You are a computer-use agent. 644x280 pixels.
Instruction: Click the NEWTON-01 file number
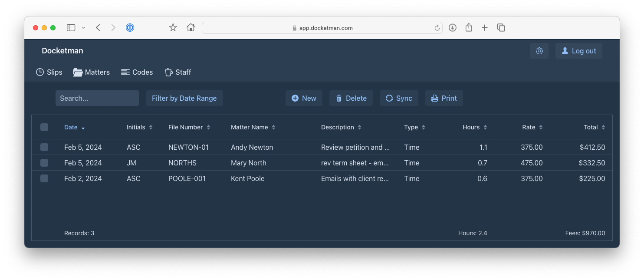tap(189, 147)
